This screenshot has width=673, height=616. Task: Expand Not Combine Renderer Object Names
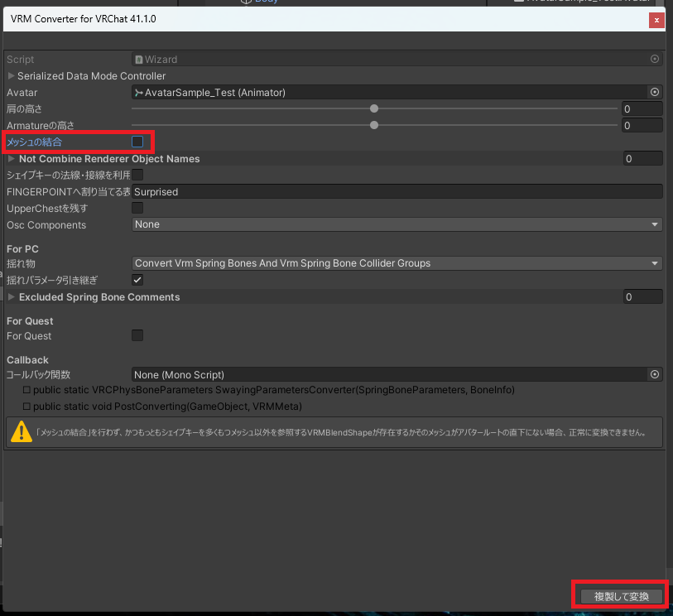pyautogui.click(x=12, y=158)
